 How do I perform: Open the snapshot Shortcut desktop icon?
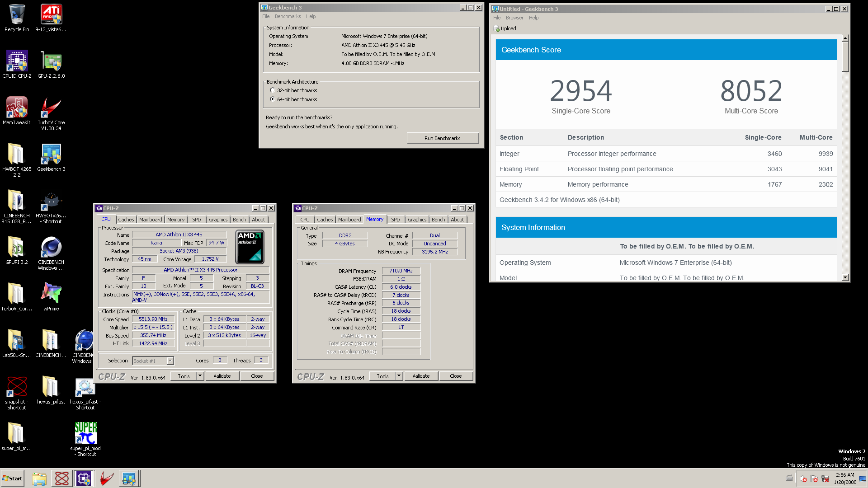point(17,393)
